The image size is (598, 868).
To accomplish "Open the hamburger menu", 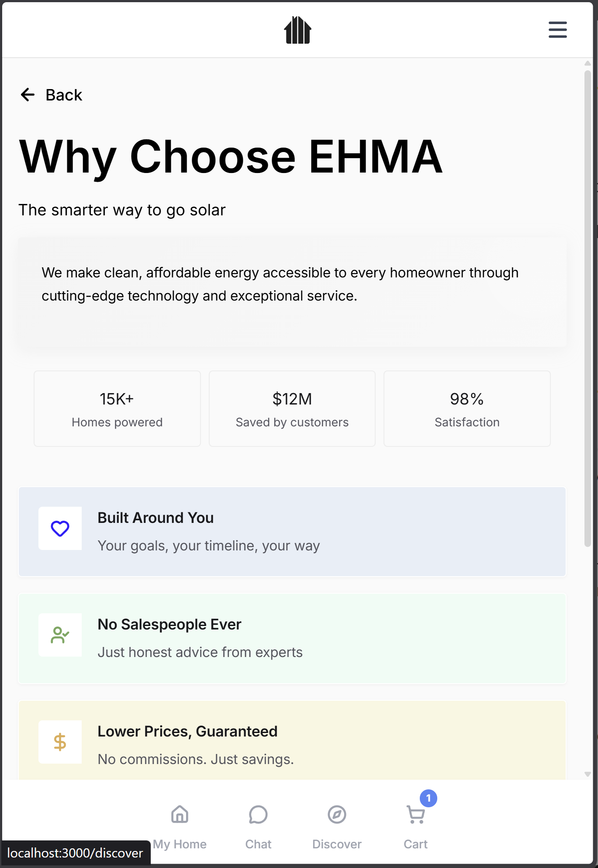I will click(557, 30).
